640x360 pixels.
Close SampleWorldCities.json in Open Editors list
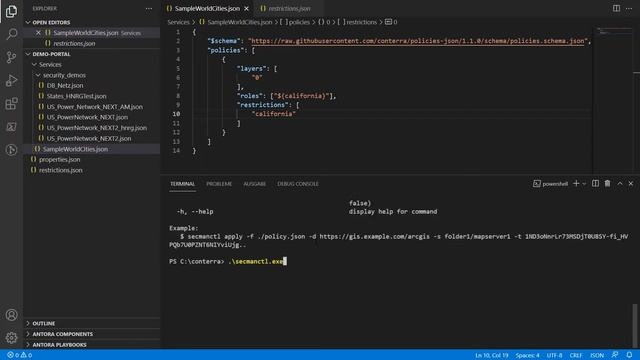coord(38,33)
